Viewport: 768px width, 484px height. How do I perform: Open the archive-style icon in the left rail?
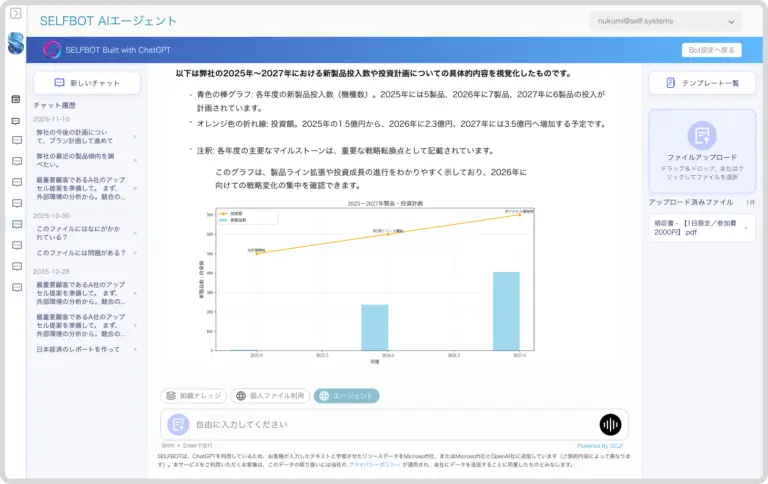[x=16, y=99]
